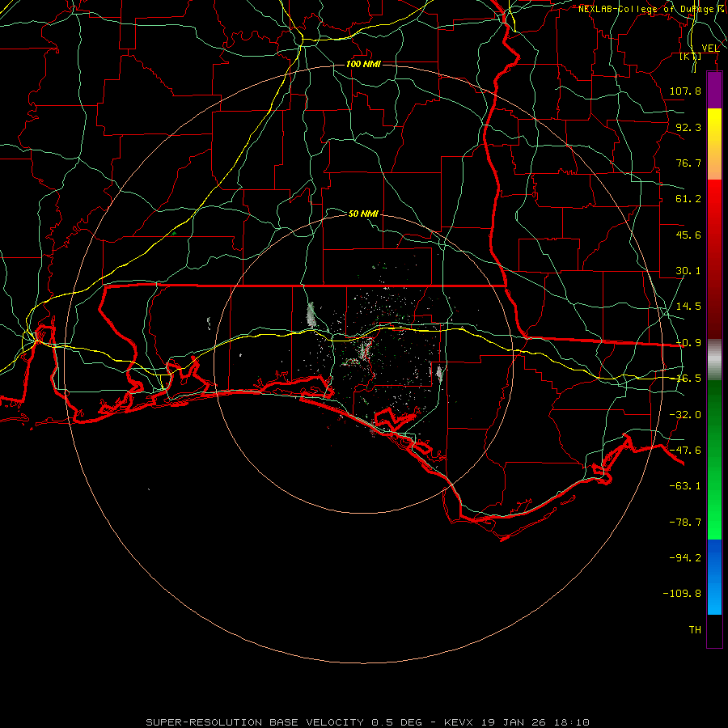Pick the red segment of the color bar
Image resolution: width=728 pixels, height=728 pixels.
[714, 259]
